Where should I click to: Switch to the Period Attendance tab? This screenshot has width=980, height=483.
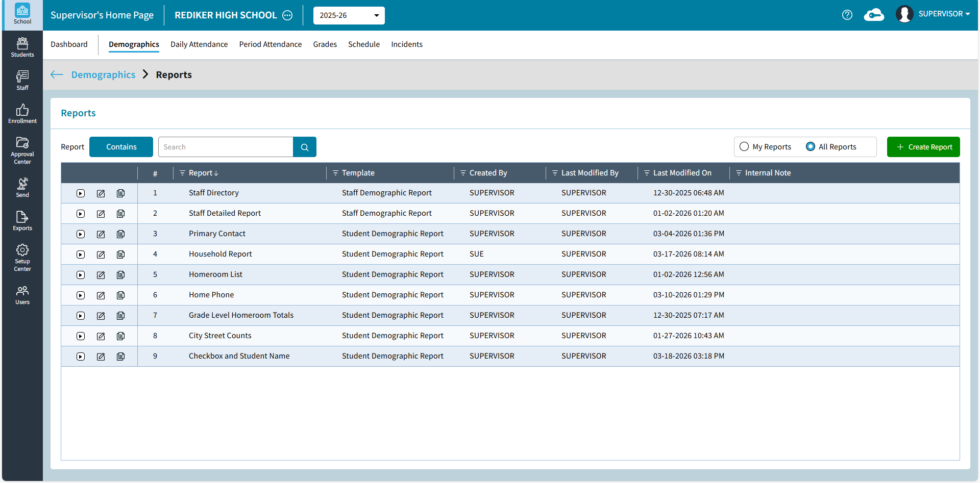tap(271, 44)
